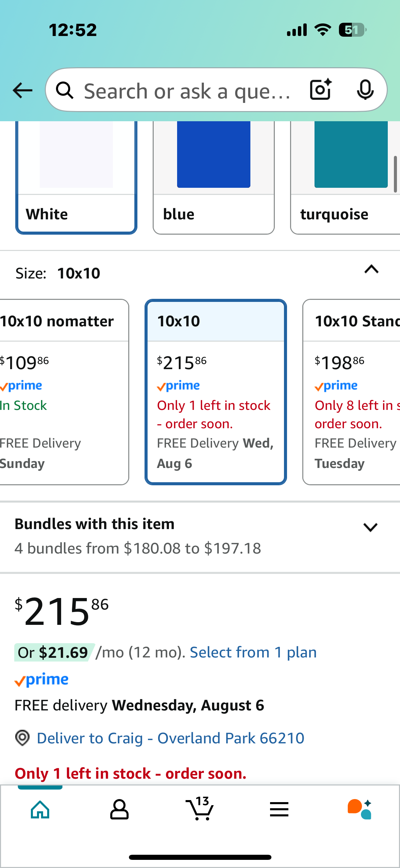This screenshot has width=400, height=868.
Task: Launch the Rufus AI assistant icon
Action: [360, 809]
